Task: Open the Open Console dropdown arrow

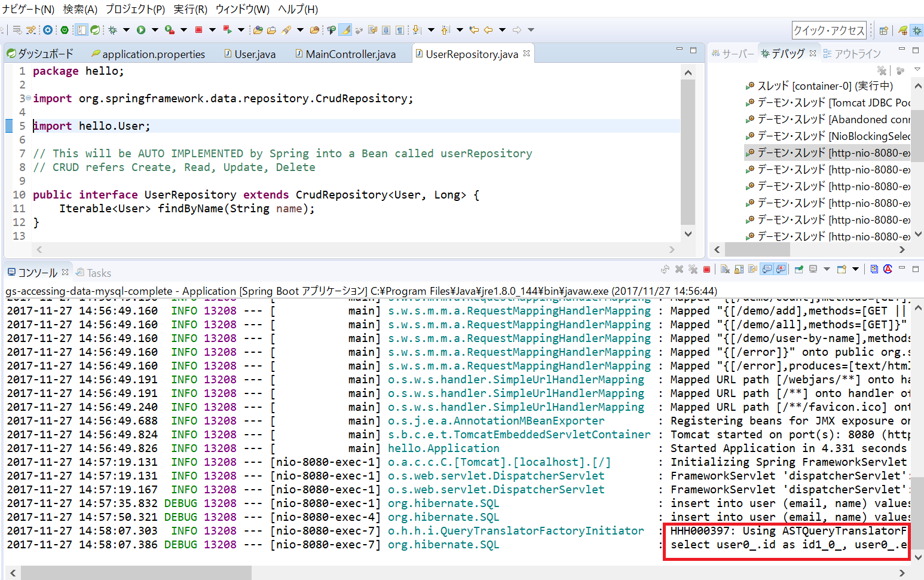Action: coord(855,270)
